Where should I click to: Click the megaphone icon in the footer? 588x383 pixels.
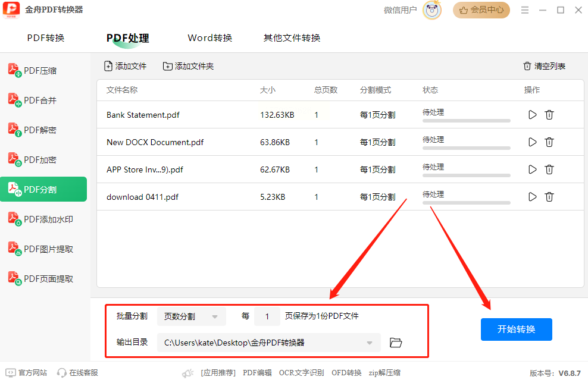(x=187, y=373)
